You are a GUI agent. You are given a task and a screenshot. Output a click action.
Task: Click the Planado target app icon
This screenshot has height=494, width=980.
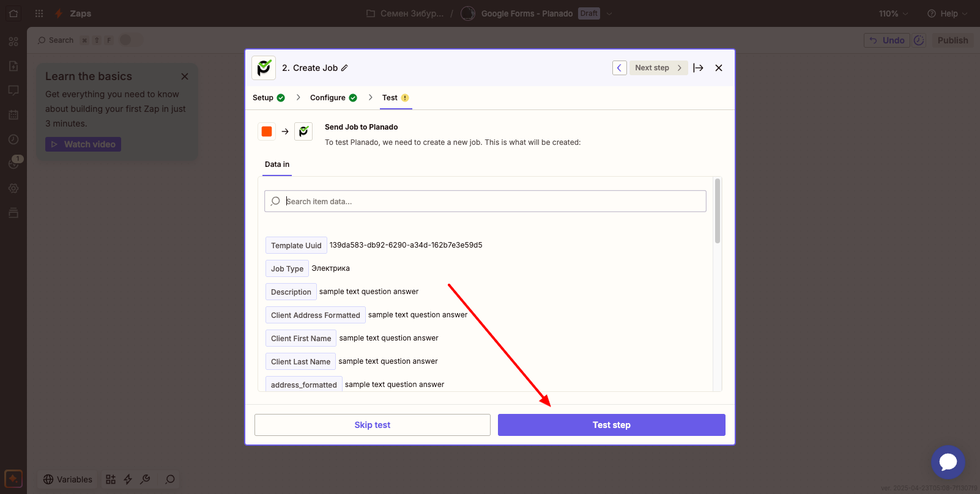[303, 131]
